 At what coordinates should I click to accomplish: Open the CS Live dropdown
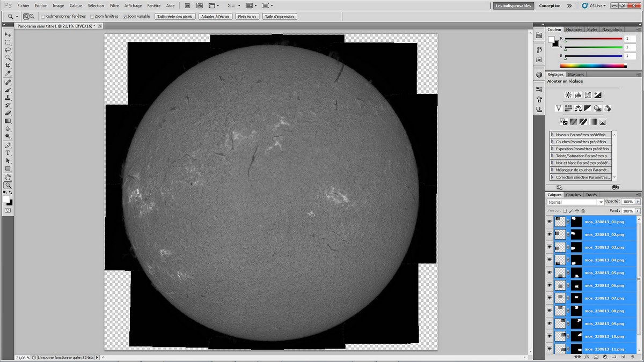tap(594, 6)
